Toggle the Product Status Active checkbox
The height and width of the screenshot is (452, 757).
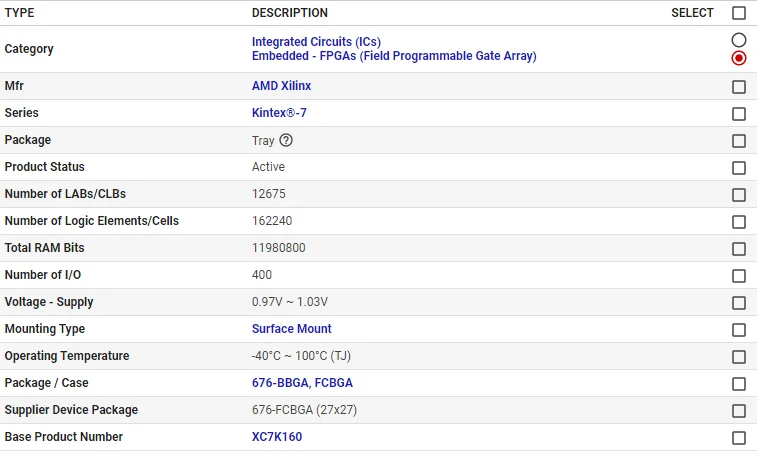point(739,168)
